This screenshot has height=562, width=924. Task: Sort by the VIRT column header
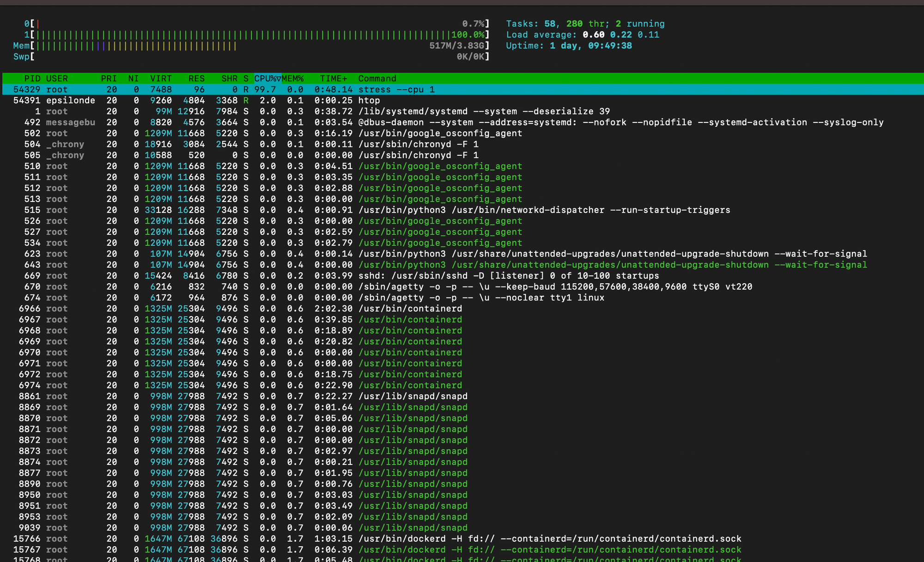(161, 79)
